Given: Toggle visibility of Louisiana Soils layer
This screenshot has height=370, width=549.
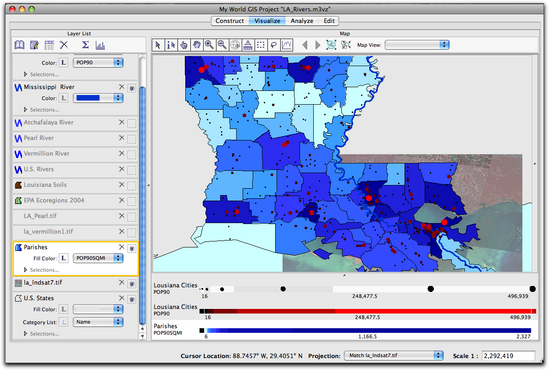Looking at the screenshot, I should point(132,186).
